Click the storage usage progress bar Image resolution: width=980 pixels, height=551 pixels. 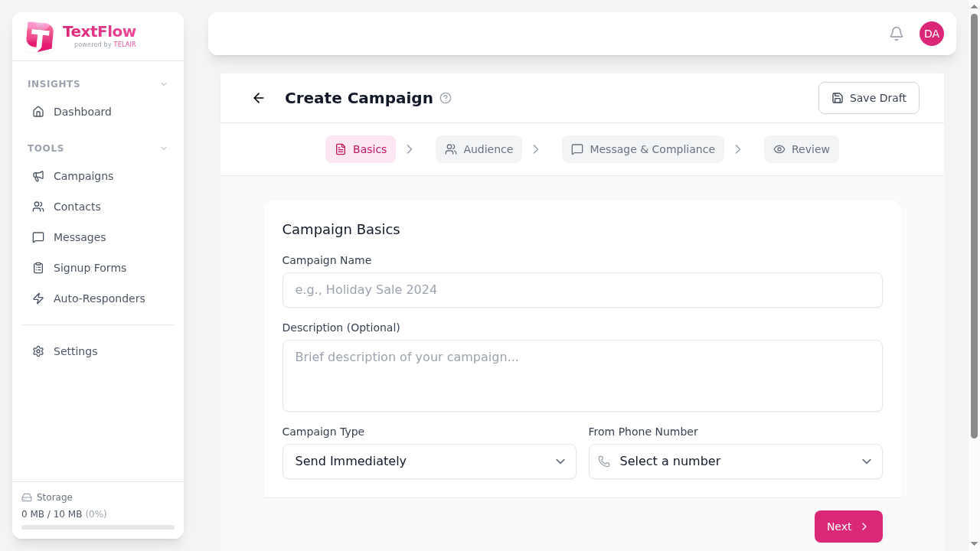[97, 527]
